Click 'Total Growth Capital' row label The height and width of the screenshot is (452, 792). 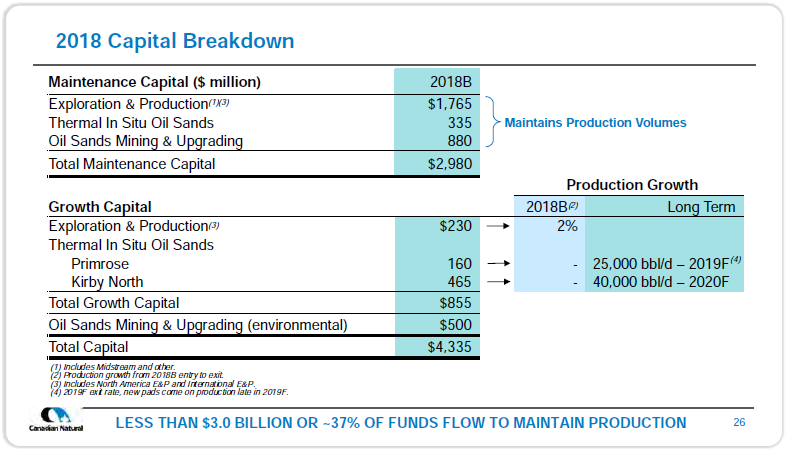click(x=114, y=303)
